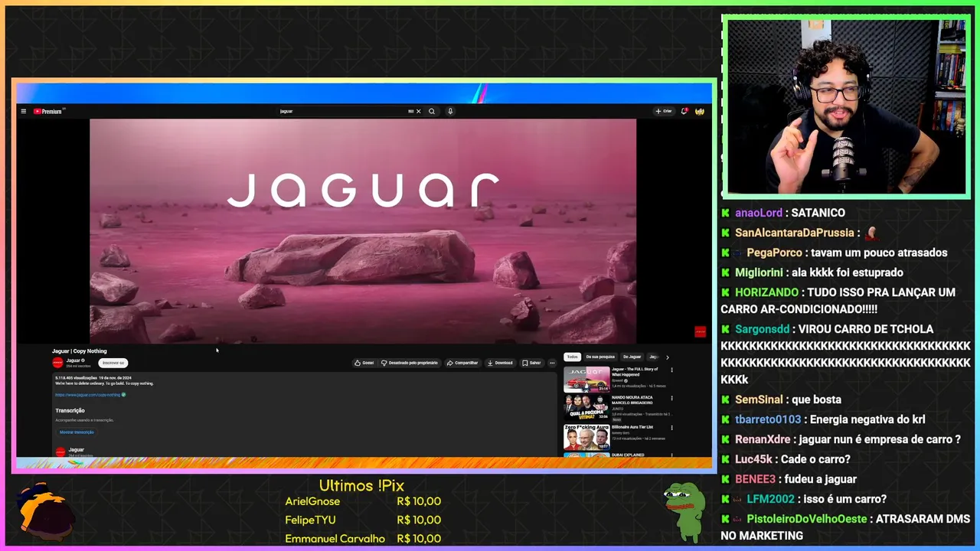Image resolution: width=980 pixels, height=551 pixels.
Task: Click the streamer webcam feed
Action: click(x=846, y=107)
